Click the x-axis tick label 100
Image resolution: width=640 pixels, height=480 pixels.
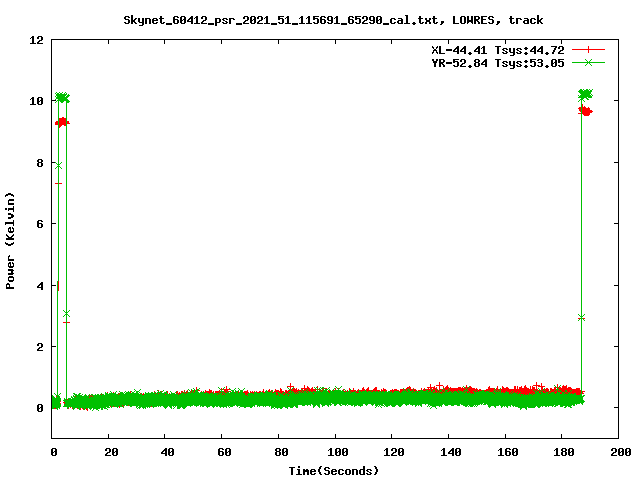pos(338,452)
